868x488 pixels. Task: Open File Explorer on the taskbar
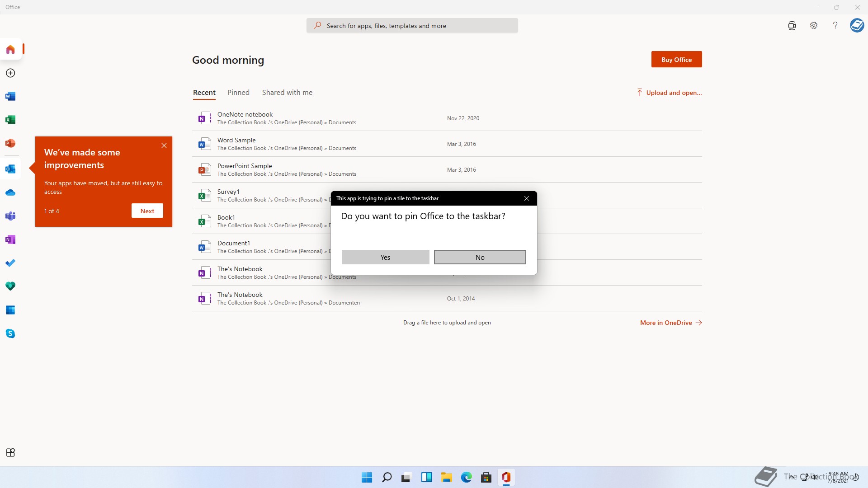[446, 477]
